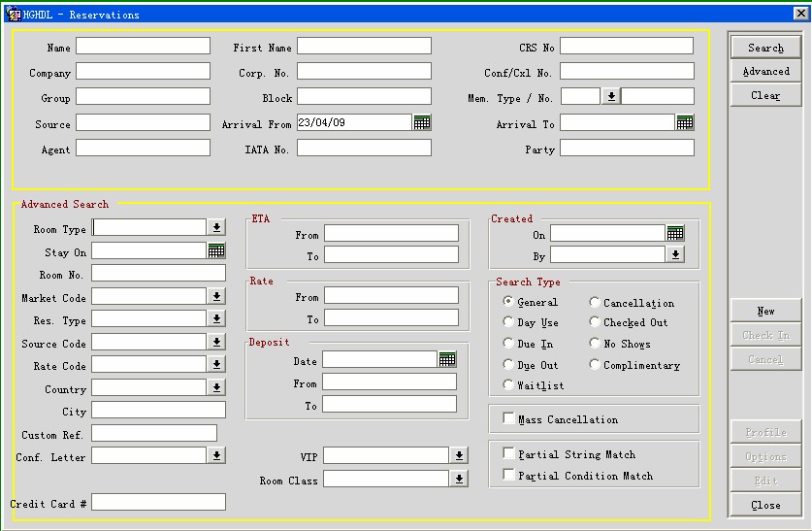Click the Group input field
Viewport: 812px width, 531px height.
pyautogui.click(x=143, y=96)
